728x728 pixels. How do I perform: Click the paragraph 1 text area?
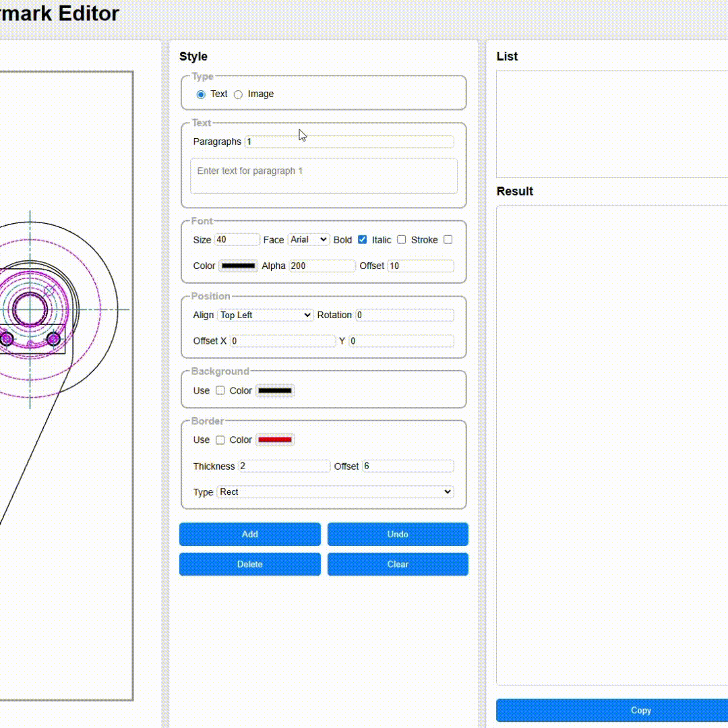324,176
